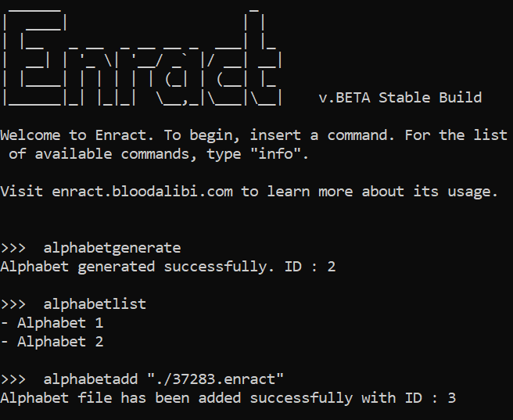Screen dimensions: 513x420
Task: Click the dash bullet before Alphabet 1
Action: pyautogui.click(x=4, y=323)
